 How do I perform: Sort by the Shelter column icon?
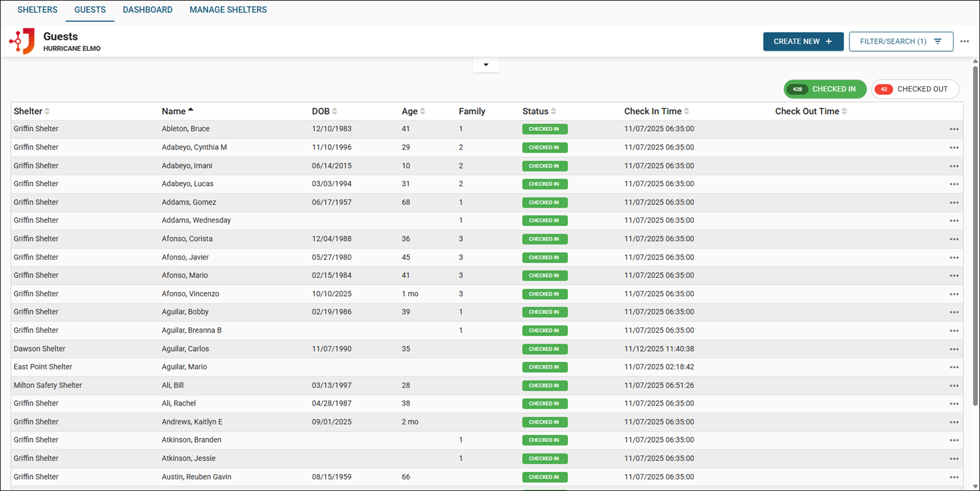click(x=47, y=111)
